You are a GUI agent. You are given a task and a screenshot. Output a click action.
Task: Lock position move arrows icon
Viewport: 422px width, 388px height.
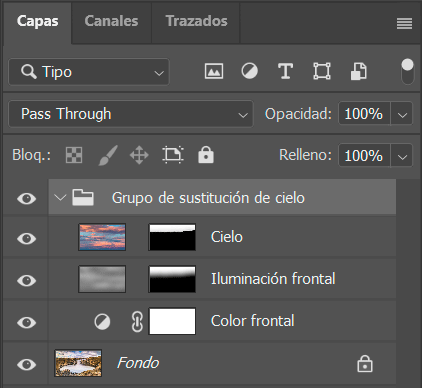[x=139, y=155]
